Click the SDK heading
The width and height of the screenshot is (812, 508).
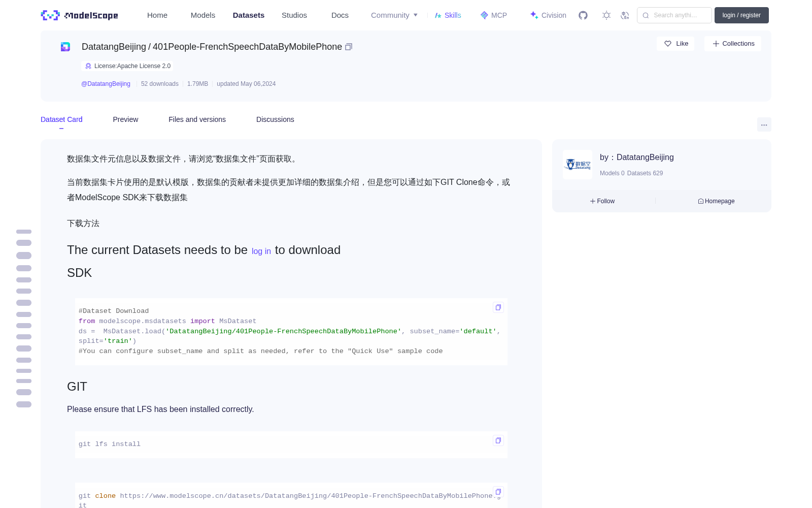(79, 273)
